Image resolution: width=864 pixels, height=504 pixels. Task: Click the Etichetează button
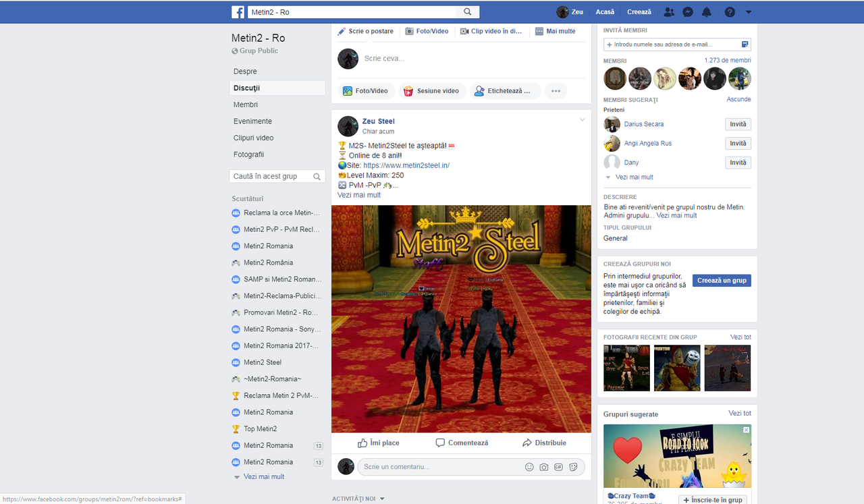505,91
